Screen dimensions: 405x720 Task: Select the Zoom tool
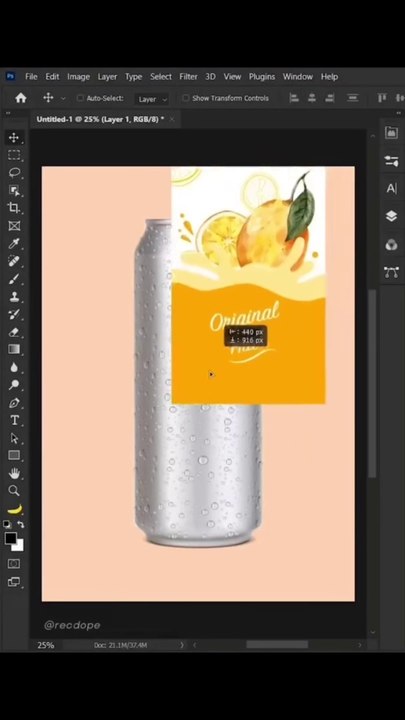click(x=14, y=490)
